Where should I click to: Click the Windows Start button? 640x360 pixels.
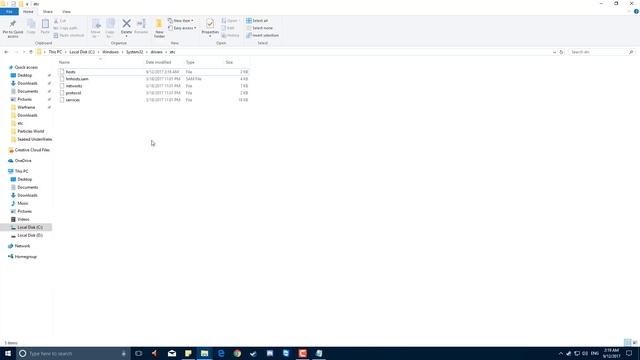pos(8,353)
